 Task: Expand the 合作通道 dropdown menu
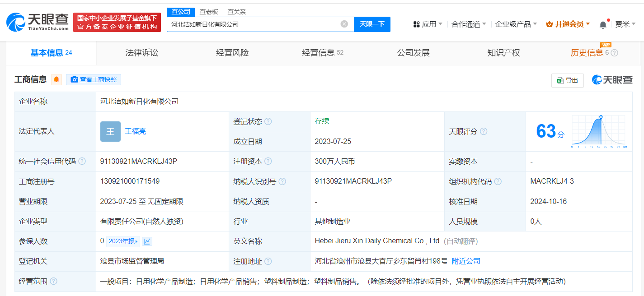[x=469, y=24]
